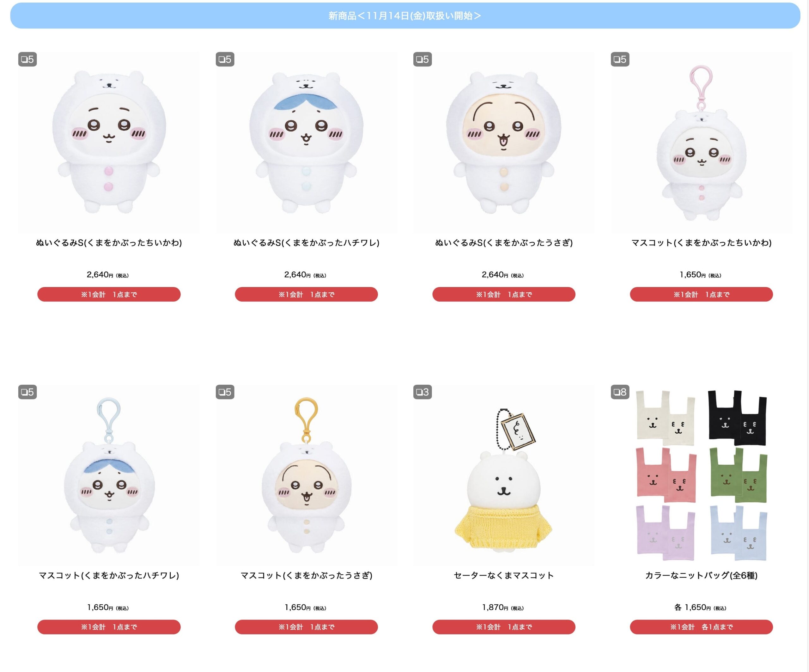Open the マスコット(くまをかぶったちいかわ) title

[701, 243]
